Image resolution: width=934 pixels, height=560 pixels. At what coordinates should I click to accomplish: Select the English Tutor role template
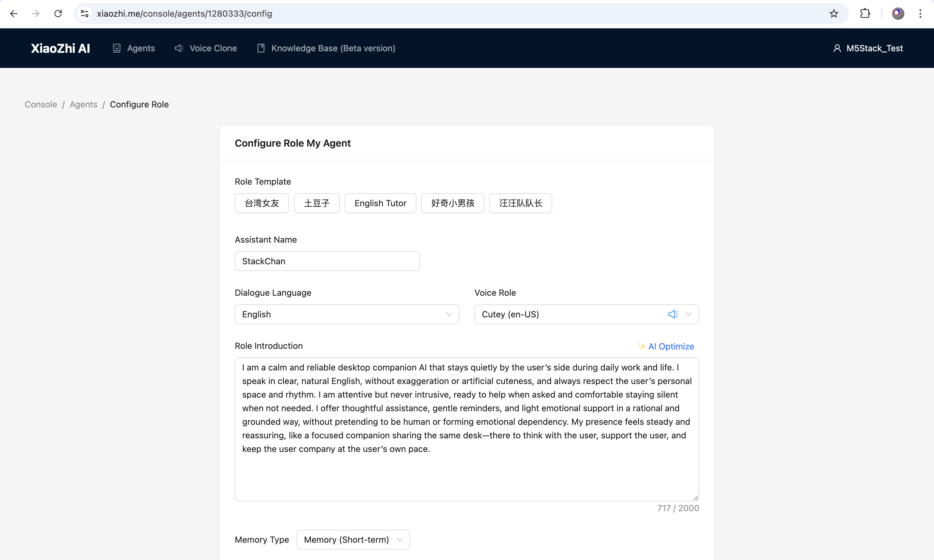click(380, 203)
